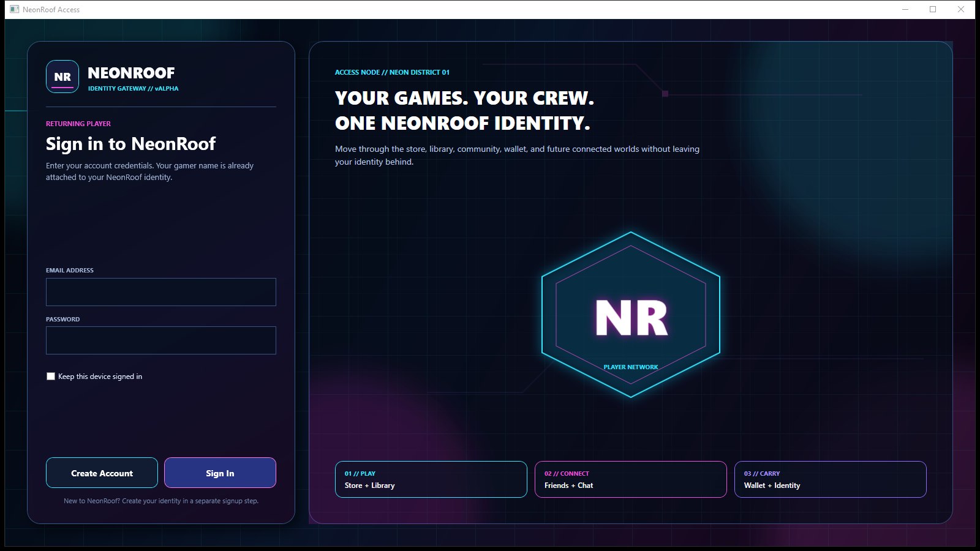Close the NeonRoof Access window
The image size is (980, 551).
(x=961, y=9)
